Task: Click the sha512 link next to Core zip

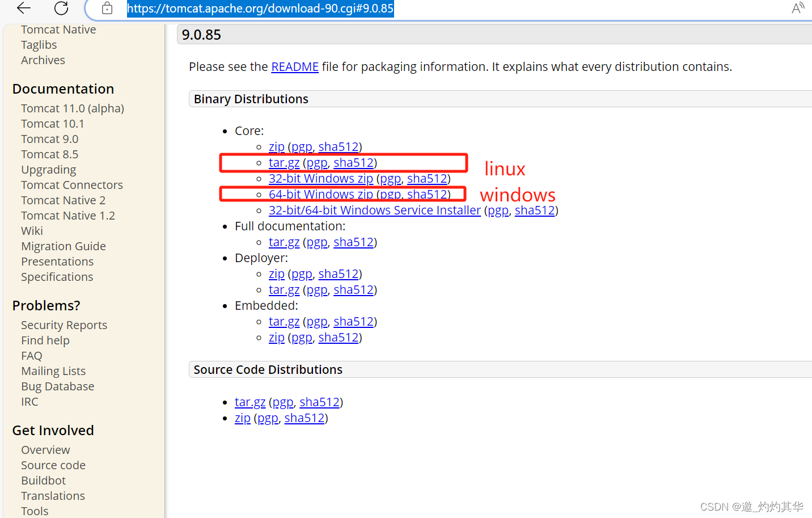Action: [338, 146]
